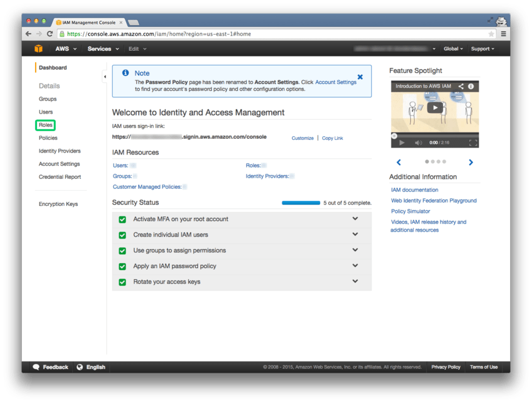The width and height of the screenshot is (532, 403).
Task: Enter fullscreen on the video player
Action: pyautogui.click(x=473, y=142)
